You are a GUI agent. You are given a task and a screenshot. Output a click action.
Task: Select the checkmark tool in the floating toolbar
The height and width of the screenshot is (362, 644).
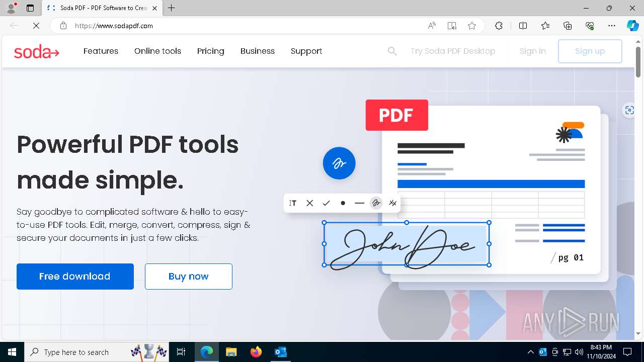click(x=326, y=203)
